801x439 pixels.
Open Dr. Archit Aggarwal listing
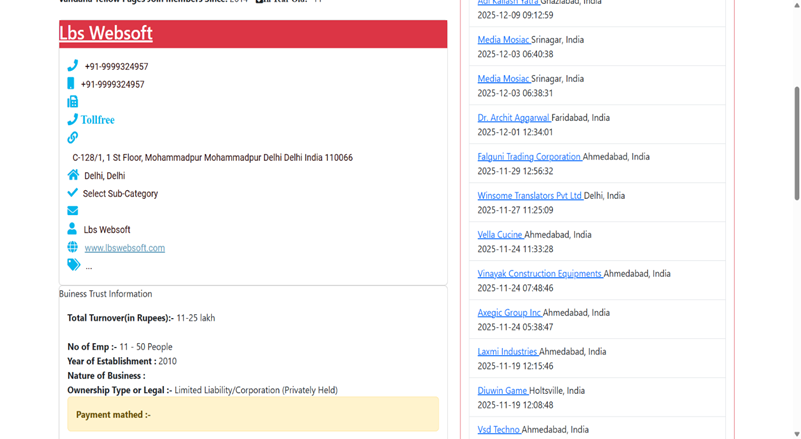click(x=513, y=118)
